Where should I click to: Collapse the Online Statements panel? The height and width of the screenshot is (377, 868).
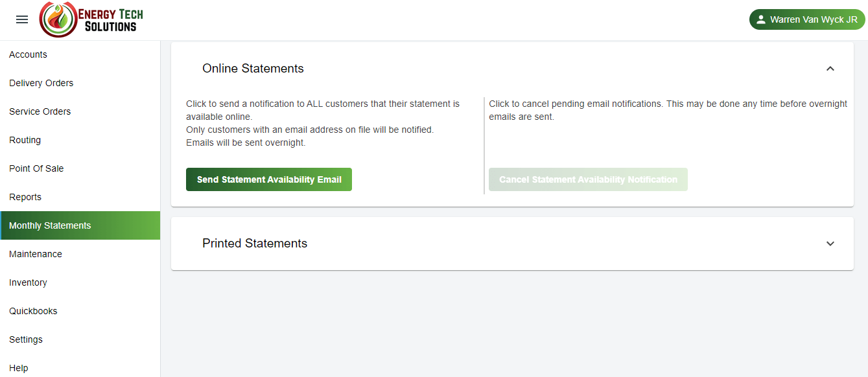point(830,69)
